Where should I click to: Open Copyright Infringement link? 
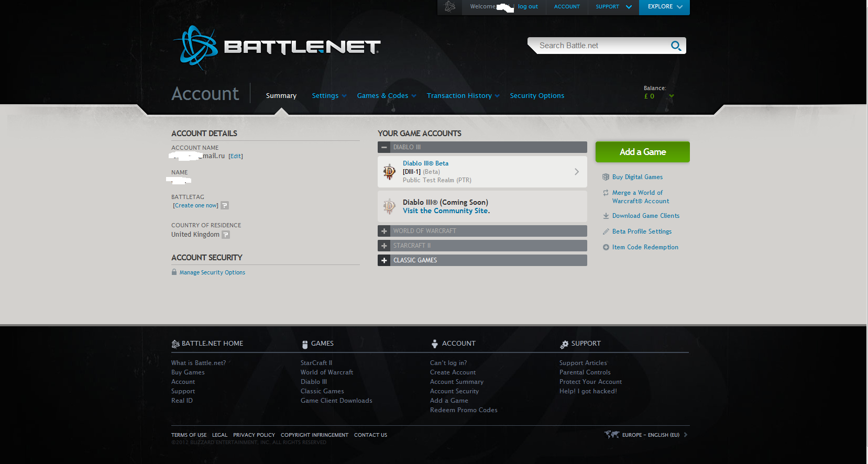[x=314, y=435]
